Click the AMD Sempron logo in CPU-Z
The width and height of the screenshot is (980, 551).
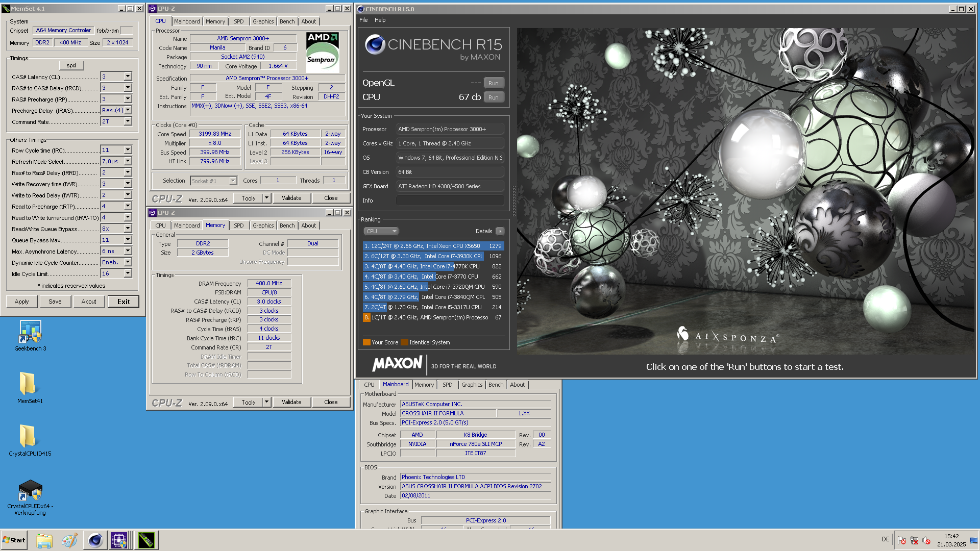pyautogui.click(x=323, y=53)
